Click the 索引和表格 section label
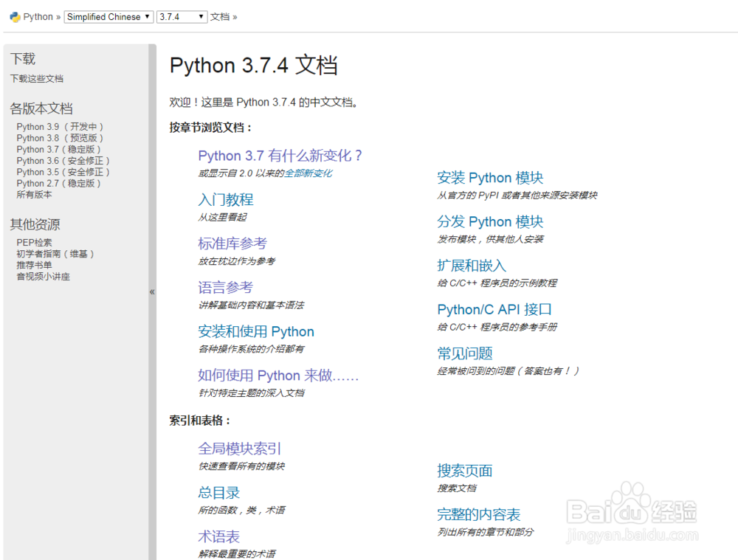 pyautogui.click(x=200, y=421)
